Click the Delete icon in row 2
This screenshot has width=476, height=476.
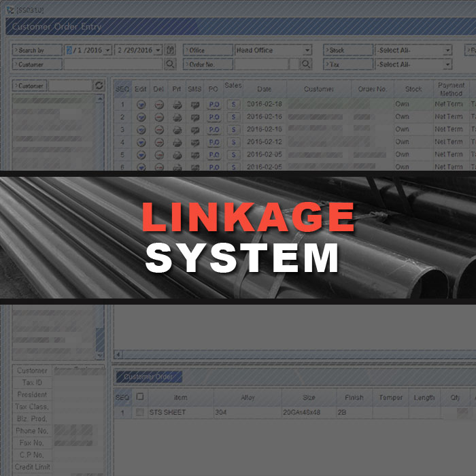click(x=159, y=117)
